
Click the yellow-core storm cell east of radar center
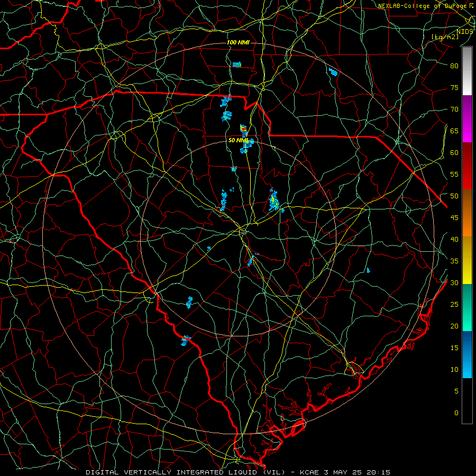click(273, 200)
